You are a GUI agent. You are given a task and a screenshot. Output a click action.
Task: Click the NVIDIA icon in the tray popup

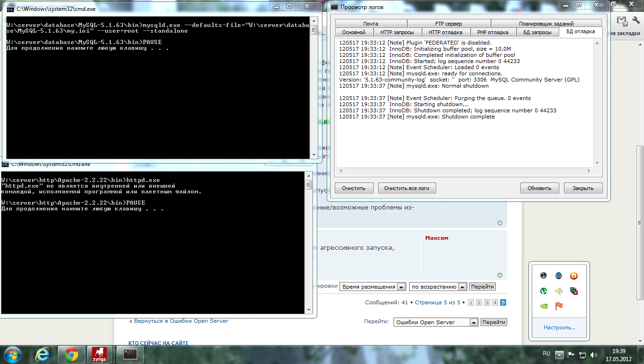coord(544,306)
